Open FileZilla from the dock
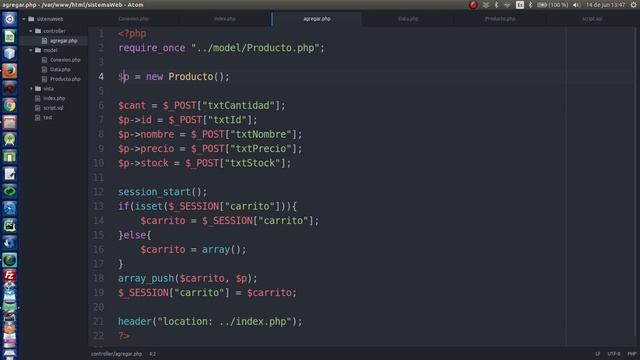The width and height of the screenshot is (640, 360). click(9, 276)
